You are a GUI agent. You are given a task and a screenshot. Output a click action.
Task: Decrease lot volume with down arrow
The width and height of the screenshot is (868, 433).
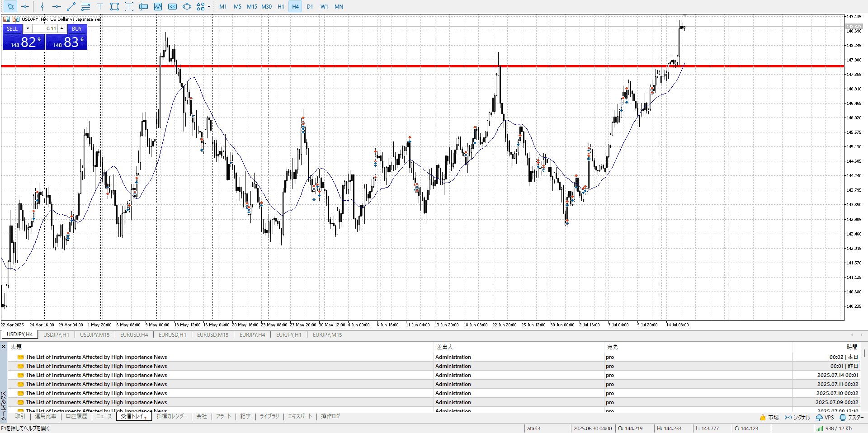point(28,28)
